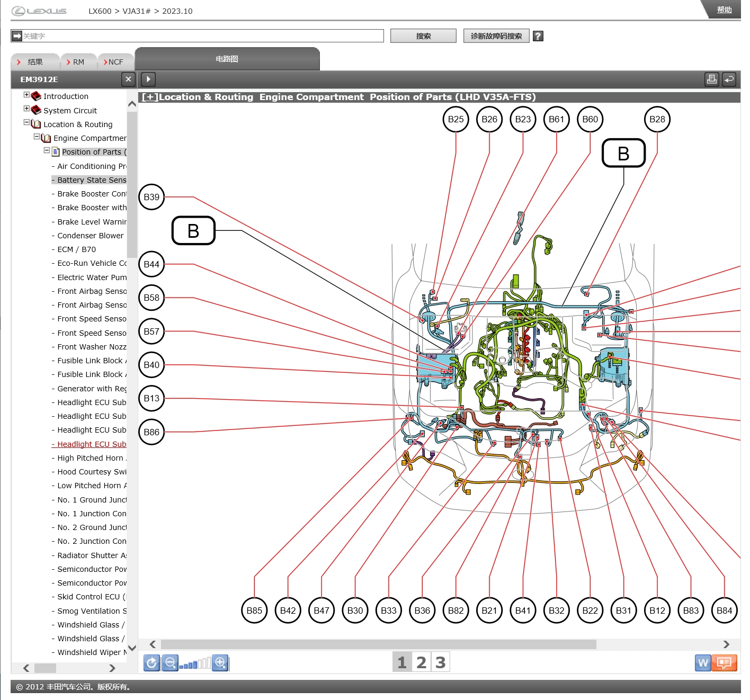
Task: Expand the Introduction tree node
Action: pyautogui.click(x=26, y=95)
